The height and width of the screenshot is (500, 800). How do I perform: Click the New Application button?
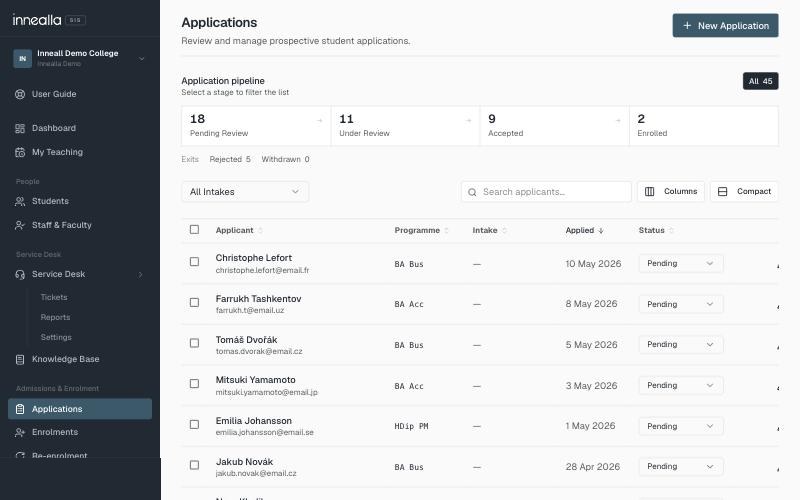click(726, 26)
